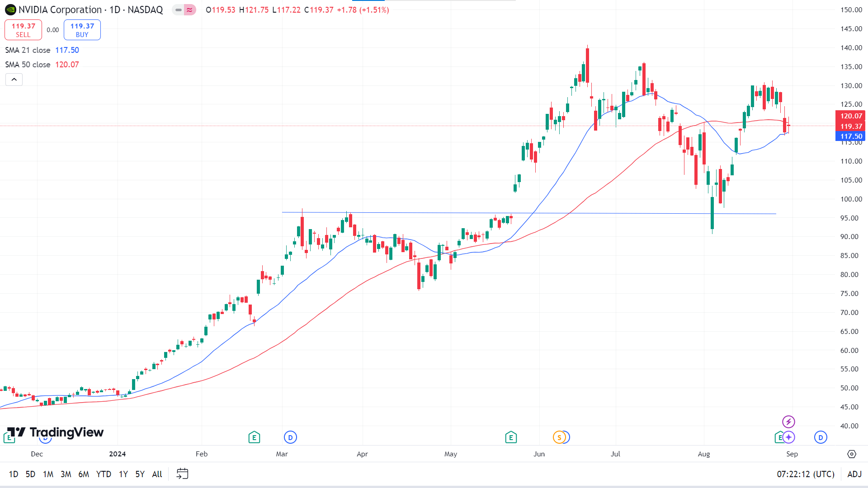
Task: Open chart settings gear icon on time axis
Action: [852, 454]
